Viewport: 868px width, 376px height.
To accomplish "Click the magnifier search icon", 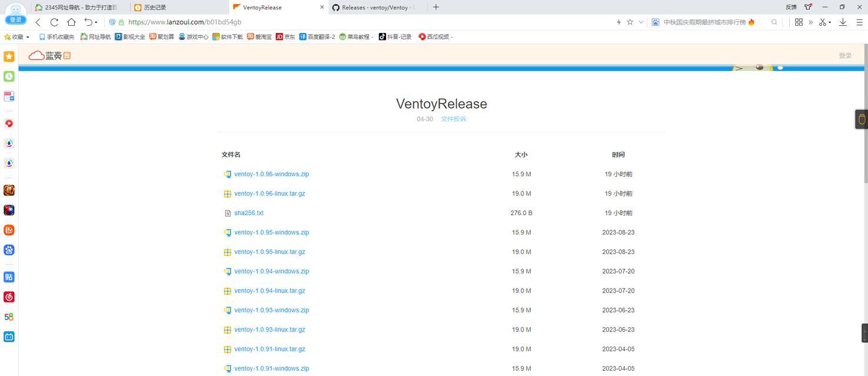I will point(774,22).
